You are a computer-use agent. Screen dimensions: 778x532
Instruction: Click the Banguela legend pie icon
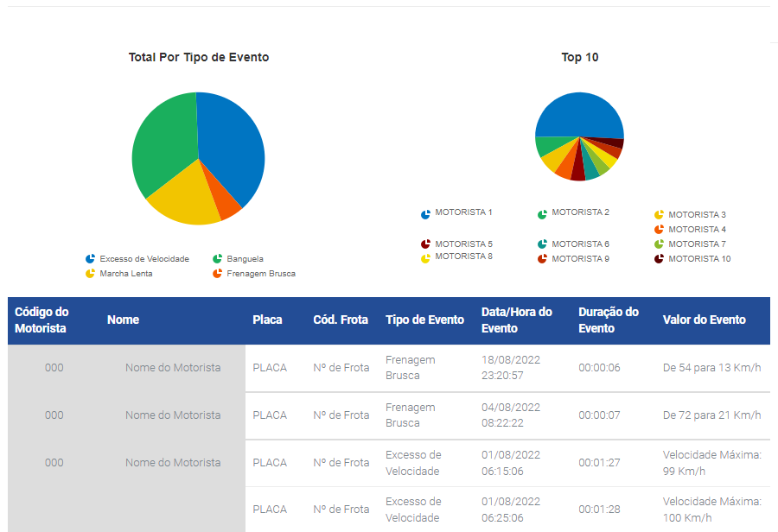pos(217,259)
